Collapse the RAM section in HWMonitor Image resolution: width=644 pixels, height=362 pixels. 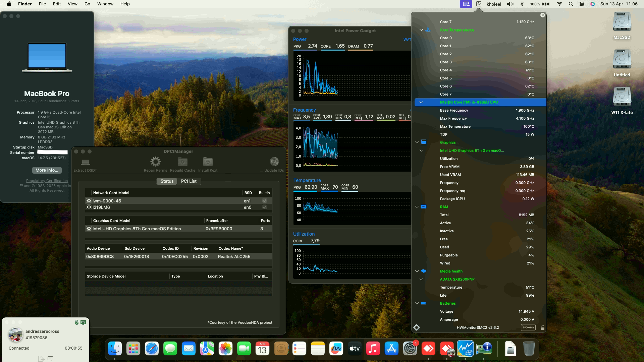coord(417,207)
